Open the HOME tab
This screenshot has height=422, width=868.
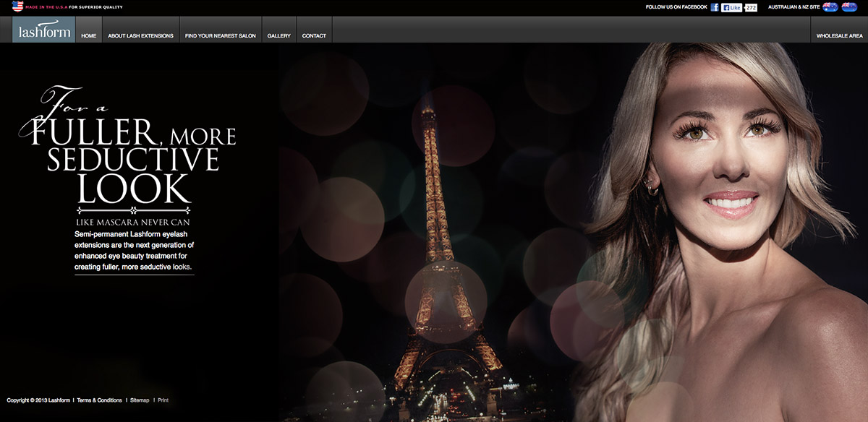(x=88, y=34)
